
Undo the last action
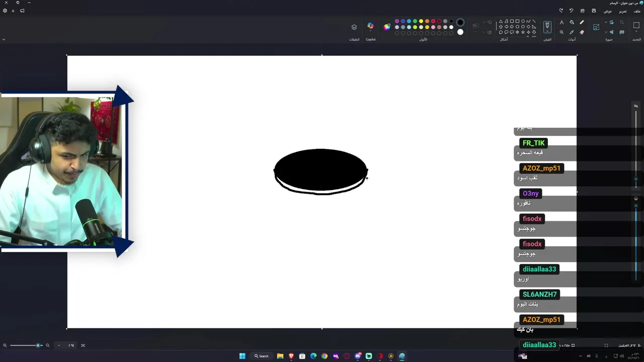pos(571,11)
